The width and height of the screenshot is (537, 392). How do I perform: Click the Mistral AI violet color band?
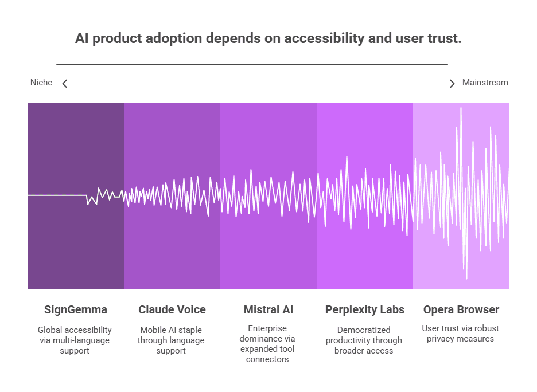[x=268, y=196]
